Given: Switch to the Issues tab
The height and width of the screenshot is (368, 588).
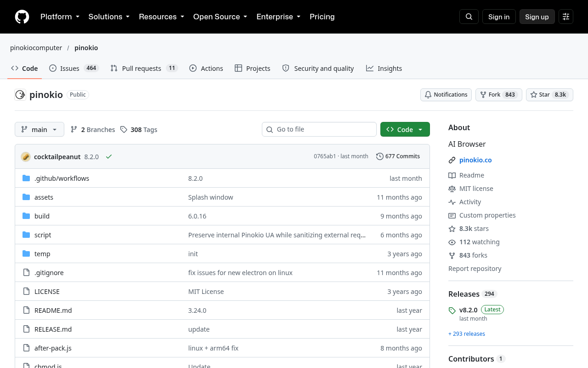Looking at the screenshot, I should coord(74,68).
